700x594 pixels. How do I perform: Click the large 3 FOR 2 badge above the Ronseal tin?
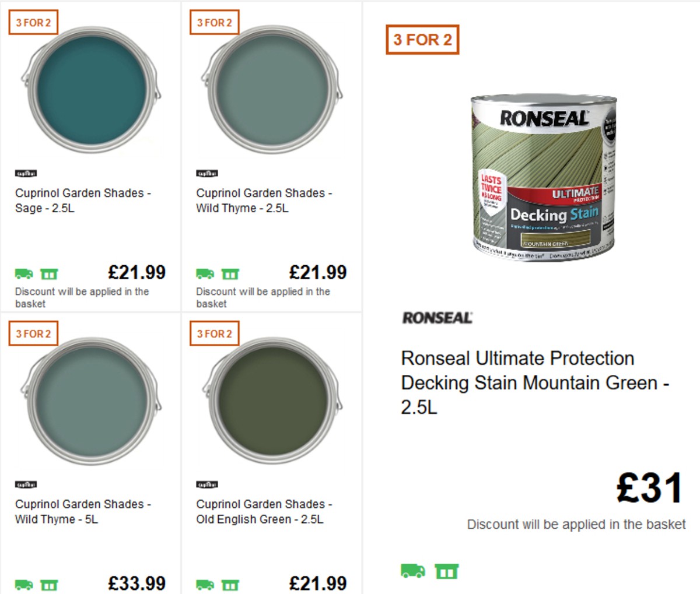[x=422, y=40]
